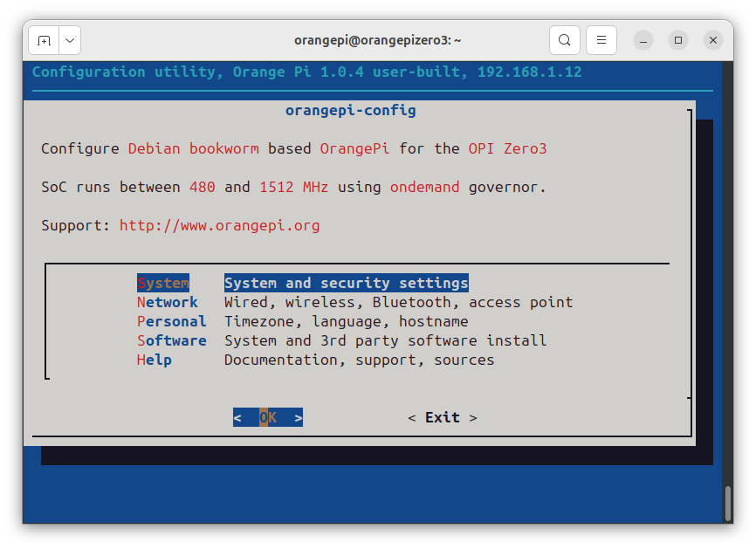Click the IP address 192.168.1.12
The height and width of the screenshot is (549, 756).
tap(529, 72)
